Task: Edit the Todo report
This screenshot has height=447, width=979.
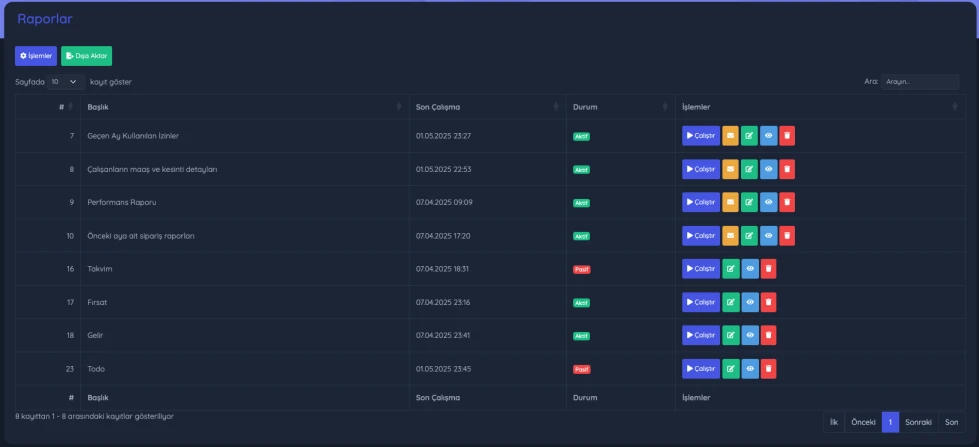Action: point(731,368)
